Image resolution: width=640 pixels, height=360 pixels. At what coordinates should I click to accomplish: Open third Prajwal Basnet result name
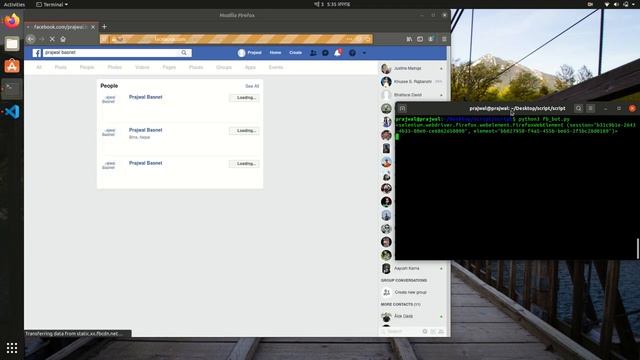146,163
